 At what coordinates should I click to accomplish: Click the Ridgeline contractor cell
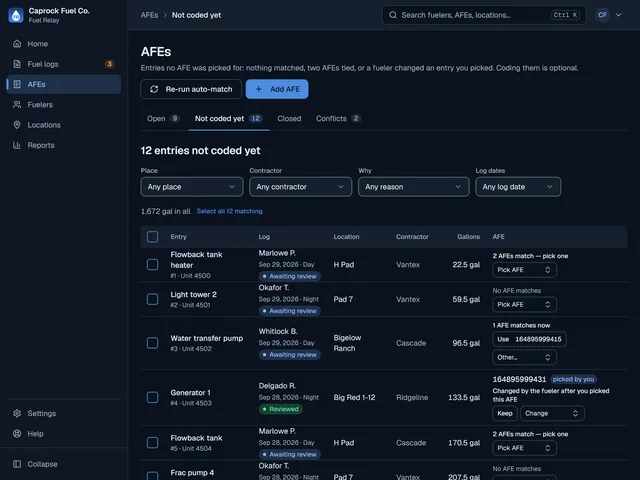412,398
